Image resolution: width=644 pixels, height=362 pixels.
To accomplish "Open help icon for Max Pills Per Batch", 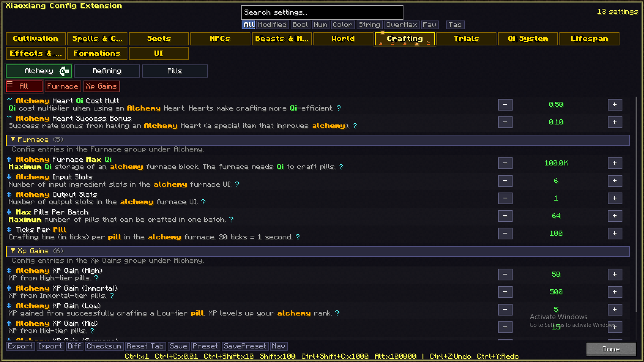I will coord(231,220).
